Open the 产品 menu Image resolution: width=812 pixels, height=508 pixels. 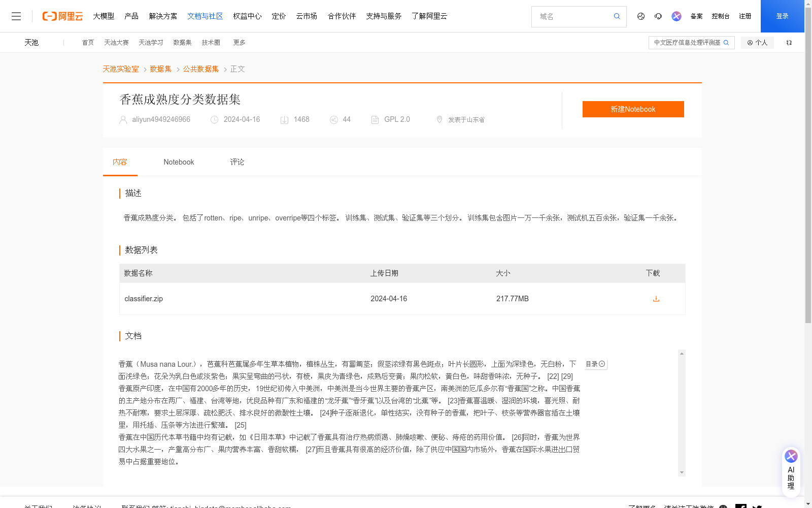(131, 16)
